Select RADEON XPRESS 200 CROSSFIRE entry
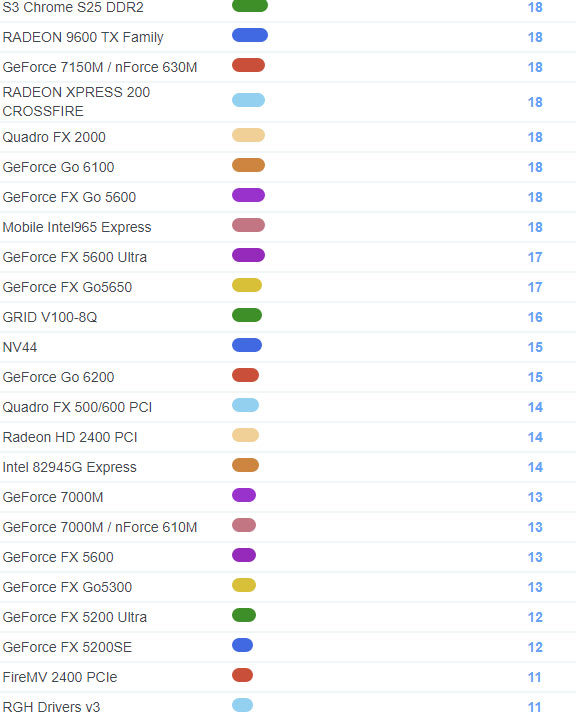 click(x=76, y=102)
